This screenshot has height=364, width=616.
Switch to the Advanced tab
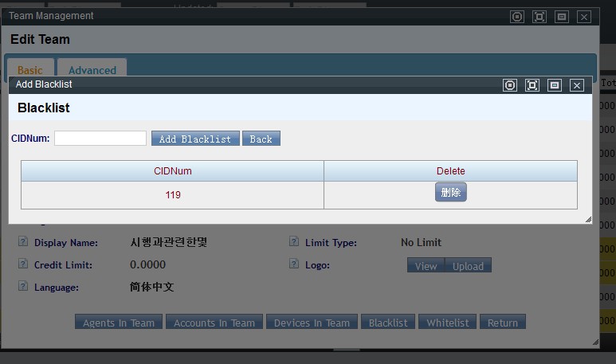[x=92, y=70]
